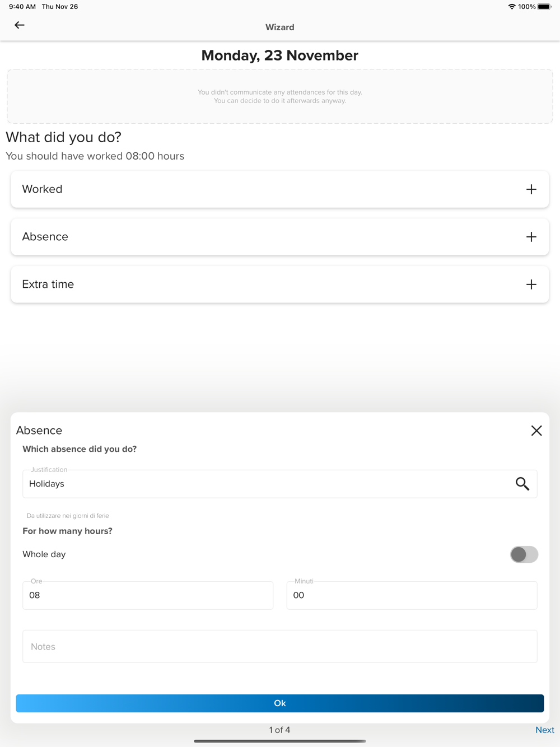The width and height of the screenshot is (560, 747).
Task: Tap the back arrow icon
Action: tap(20, 25)
